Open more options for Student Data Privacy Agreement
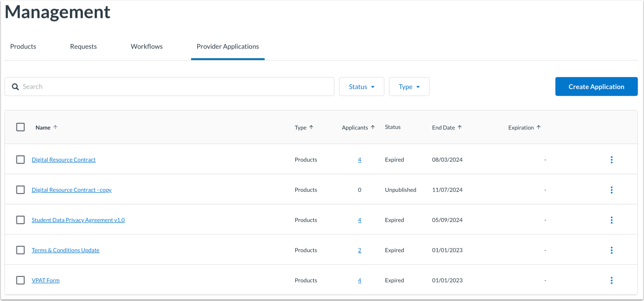Viewport: 644px width, 301px height. pyautogui.click(x=611, y=220)
